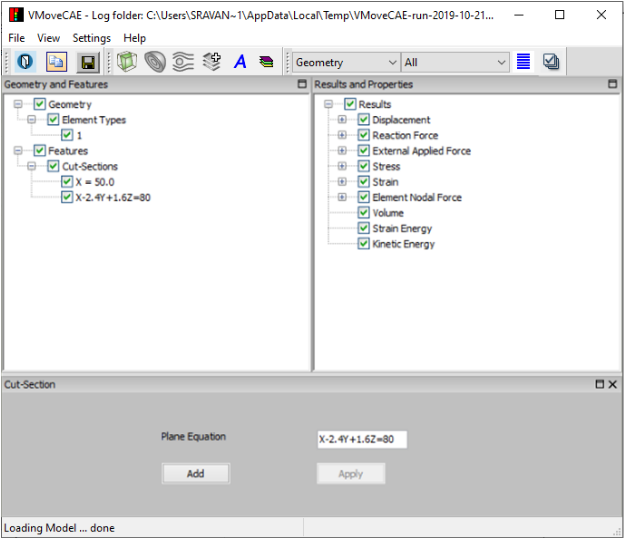Open the All dropdown in toolbar

pyautogui.click(x=455, y=62)
